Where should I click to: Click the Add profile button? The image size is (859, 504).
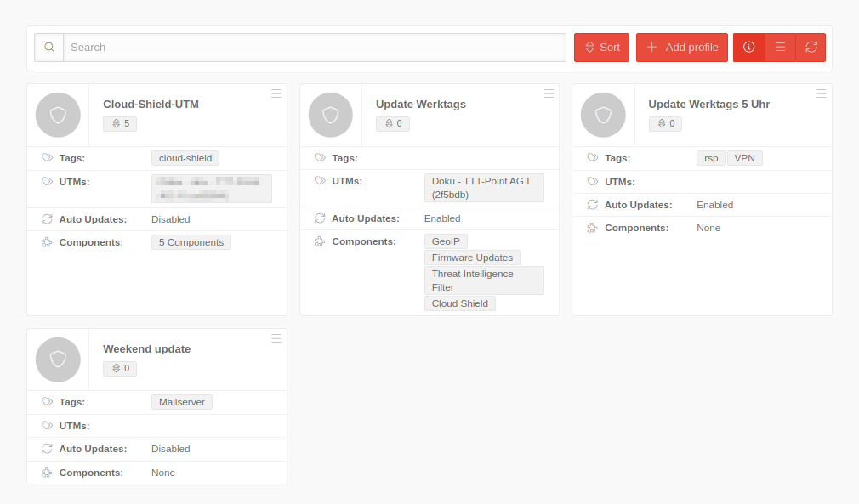(x=682, y=48)
